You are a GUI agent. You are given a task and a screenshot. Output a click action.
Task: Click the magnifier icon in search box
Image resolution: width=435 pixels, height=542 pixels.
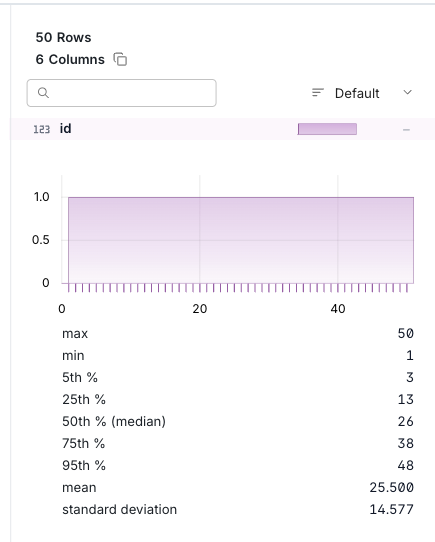pos(43,93)
